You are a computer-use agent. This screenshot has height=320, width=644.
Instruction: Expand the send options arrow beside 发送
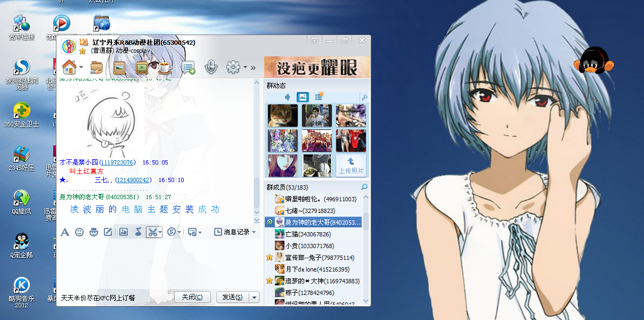[254, 297]
